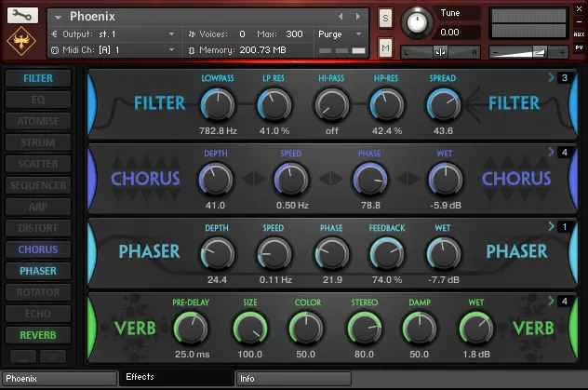
Task: Enable the ROTATOR effect
Action: (x=38, y=292)
